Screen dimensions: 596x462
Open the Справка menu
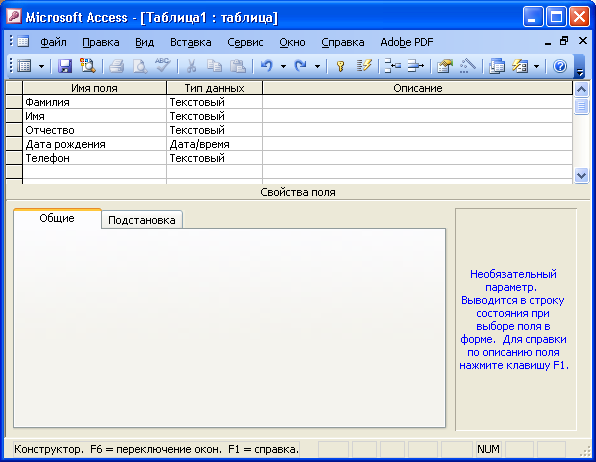pos(342,42)
